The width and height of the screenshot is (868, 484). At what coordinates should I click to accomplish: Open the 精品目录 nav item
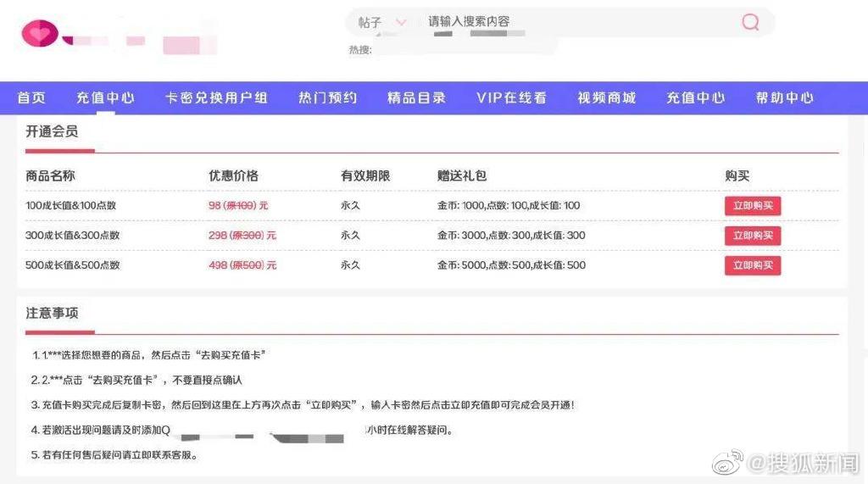tap(416, 97)
